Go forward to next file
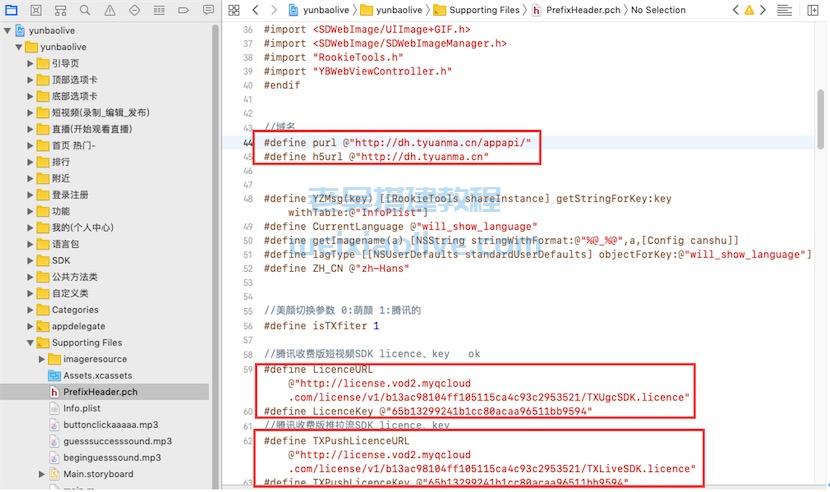This screenshot has width=830, height=492. coord(274,10)
